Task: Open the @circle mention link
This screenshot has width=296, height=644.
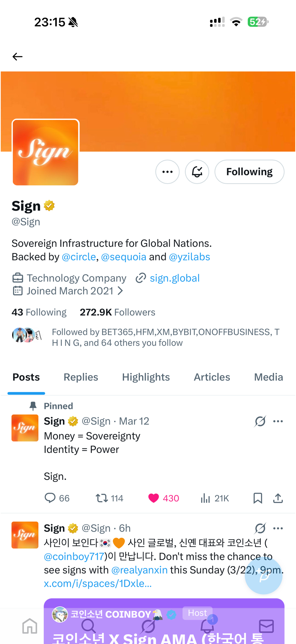Action: [79, 257]
